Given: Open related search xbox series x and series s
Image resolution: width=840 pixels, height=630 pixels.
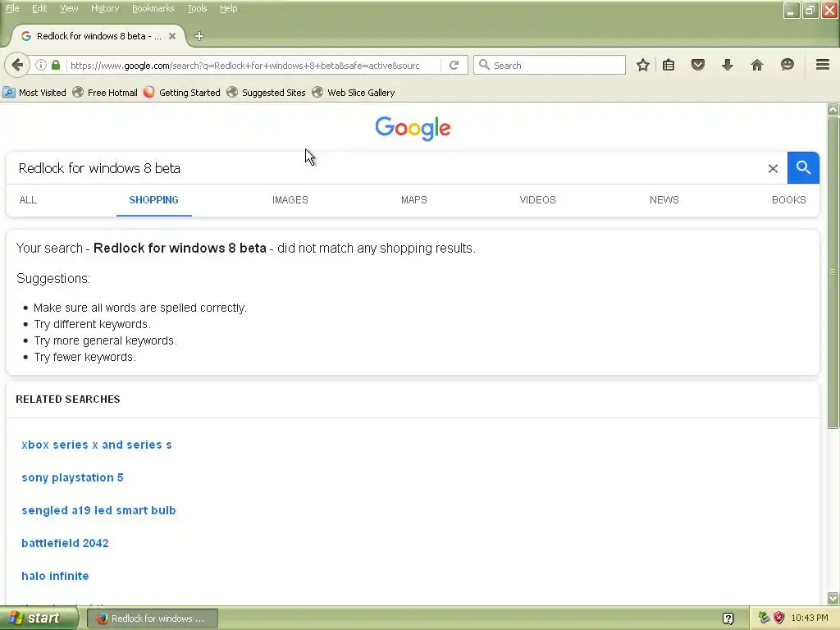Looking at the screenshot, I should tap(97, 445).
